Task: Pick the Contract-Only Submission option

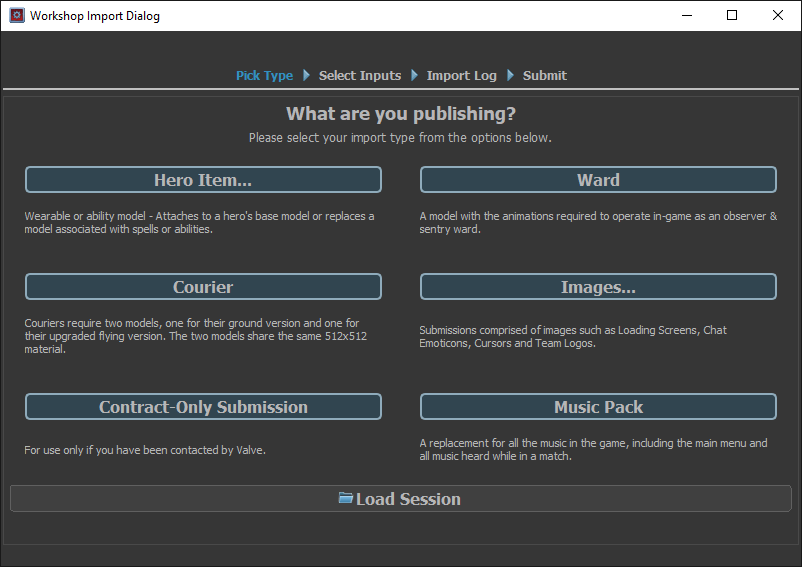Action: (203, 407)
